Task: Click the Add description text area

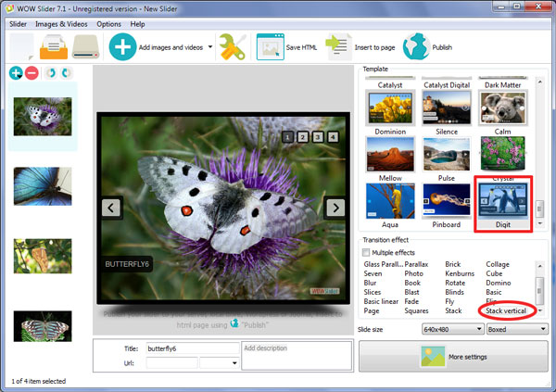Action: point(297,356)
